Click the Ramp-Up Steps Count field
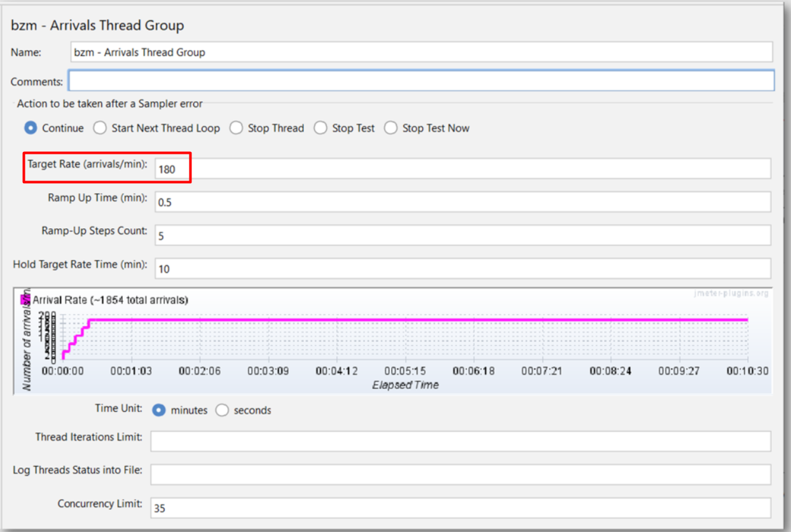Screen dimensions: 791x532 tap(462, 235)
